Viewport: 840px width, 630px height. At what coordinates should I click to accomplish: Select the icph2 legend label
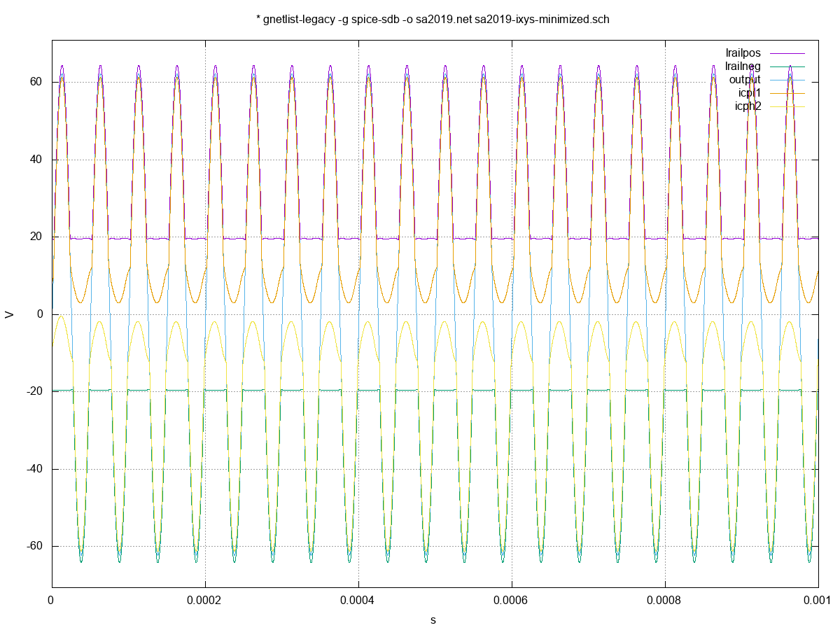(x=748, y=106)
